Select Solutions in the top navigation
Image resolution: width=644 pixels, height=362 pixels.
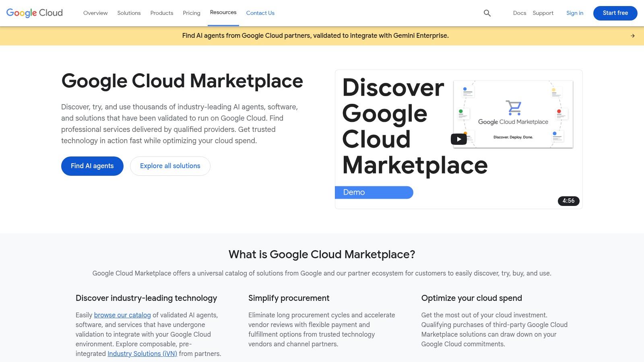pos(129,13)
